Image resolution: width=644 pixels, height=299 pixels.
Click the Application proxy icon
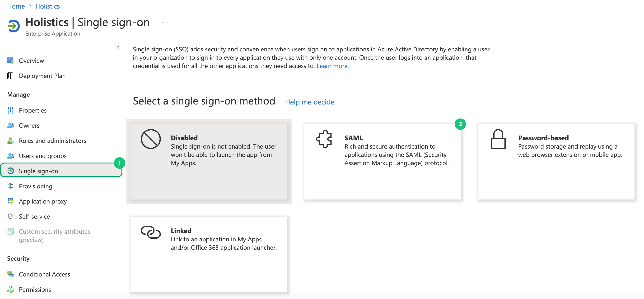(10, 201)
